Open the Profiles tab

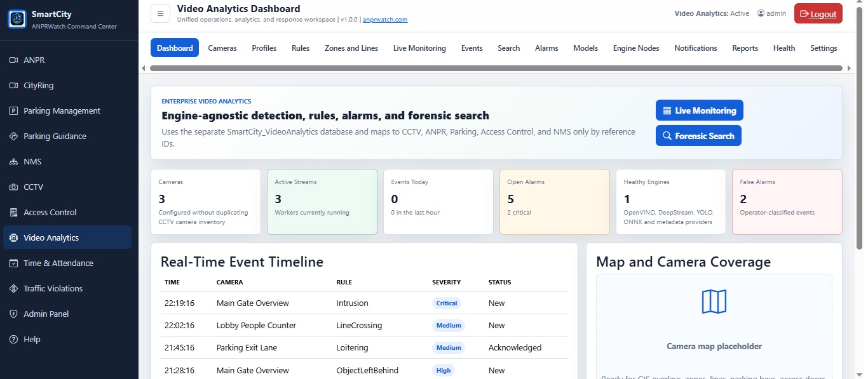[x=264, y=48]
